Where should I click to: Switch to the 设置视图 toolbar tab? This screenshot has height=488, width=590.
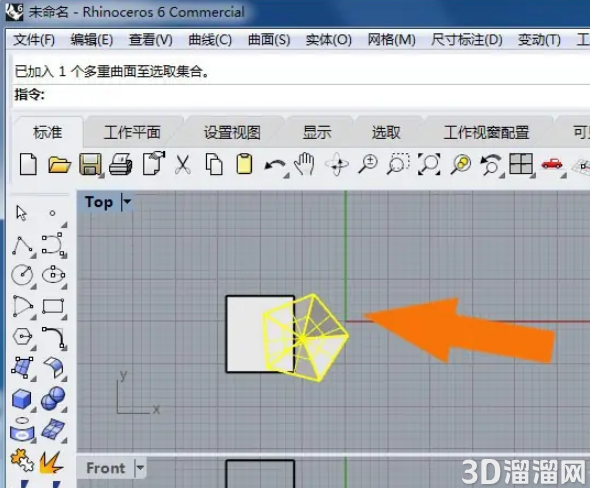[232, 132]
